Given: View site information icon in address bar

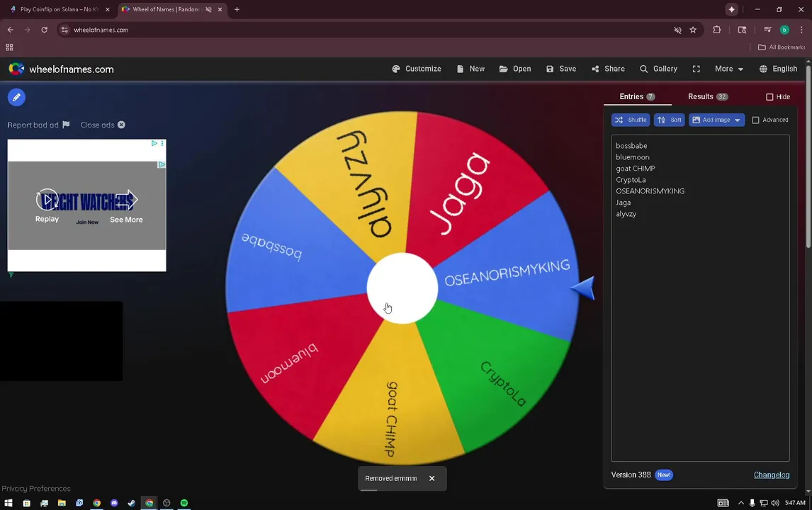Looking at the screenshot, I should [x=64, y=30].
